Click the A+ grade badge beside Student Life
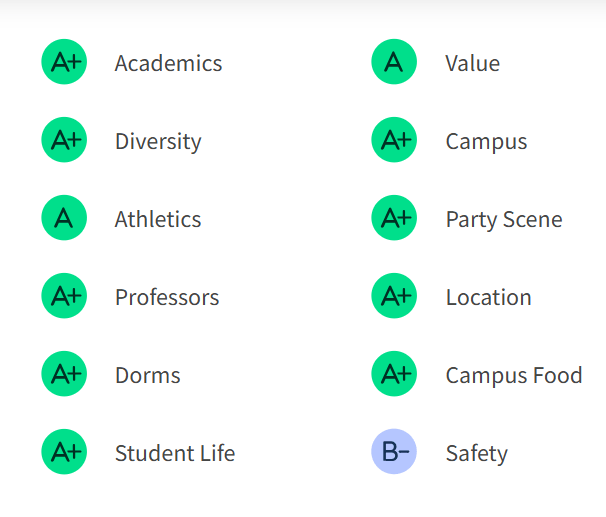Viewport: 606px width, 517px height. click(x=64, y=453)
